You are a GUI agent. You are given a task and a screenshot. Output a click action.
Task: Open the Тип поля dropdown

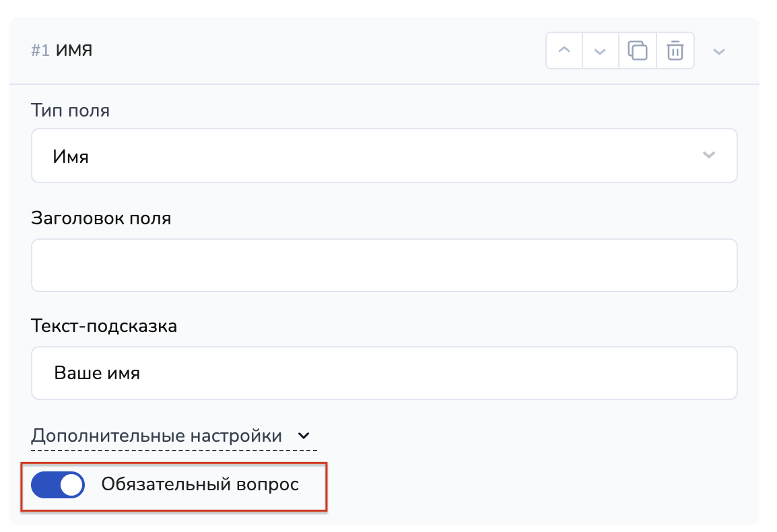click(384, 156)
